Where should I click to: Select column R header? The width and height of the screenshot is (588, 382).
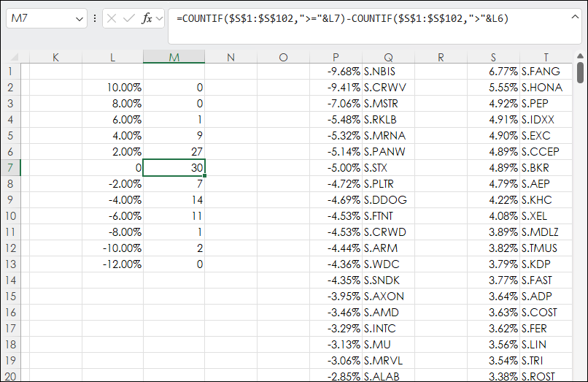(441, 57)
